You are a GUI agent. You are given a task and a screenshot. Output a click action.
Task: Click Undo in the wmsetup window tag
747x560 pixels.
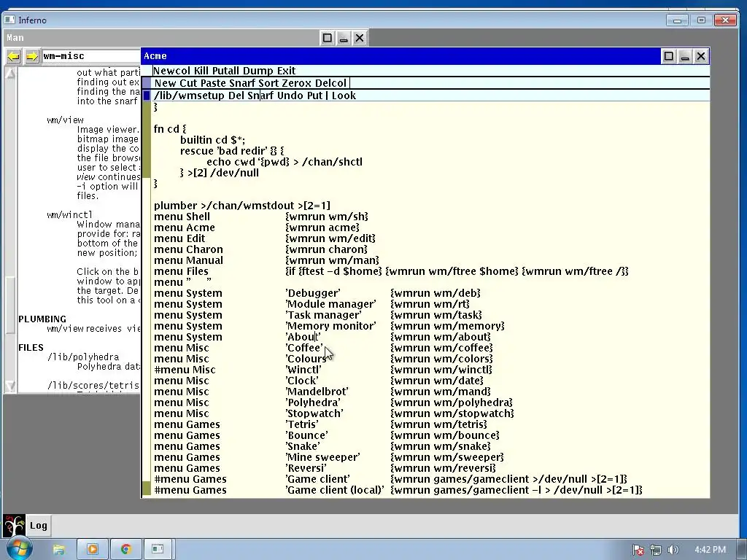coord(290,96)
